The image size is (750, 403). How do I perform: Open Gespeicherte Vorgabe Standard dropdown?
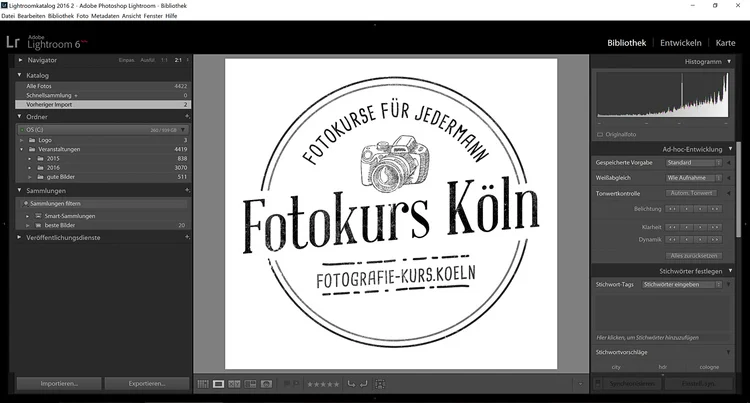(x=694, y=163)
